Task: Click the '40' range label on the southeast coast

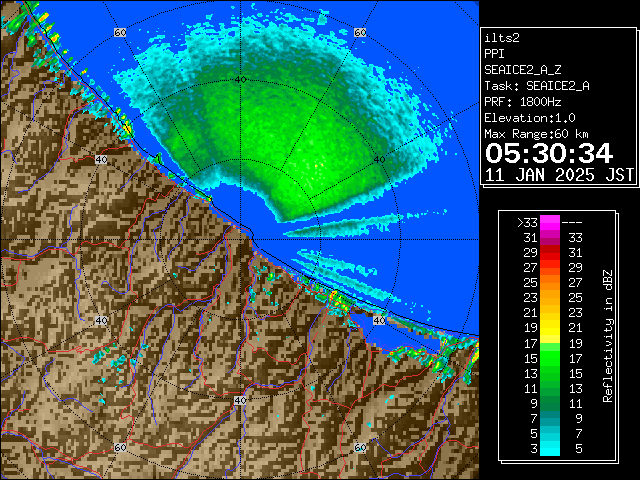Action: tap(379, 320)
